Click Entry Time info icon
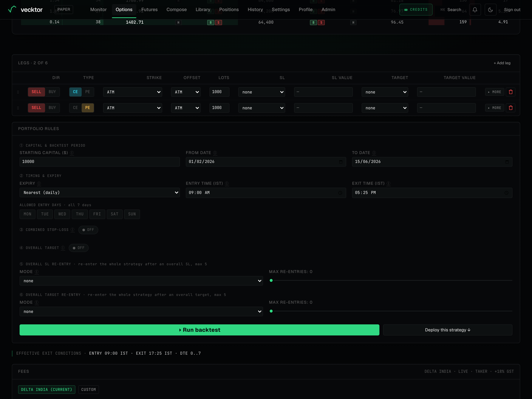The image size is (532, 399). [227, 183]
